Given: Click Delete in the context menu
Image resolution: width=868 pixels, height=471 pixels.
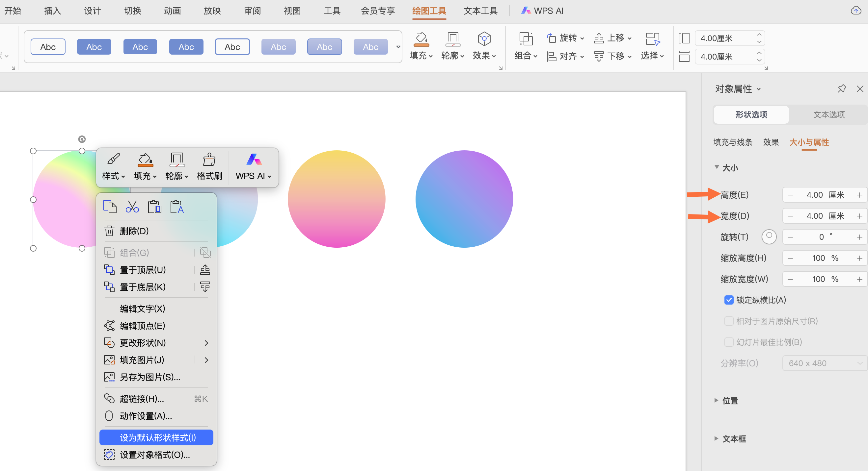Looking at the screenshot, I should point(134,231).
